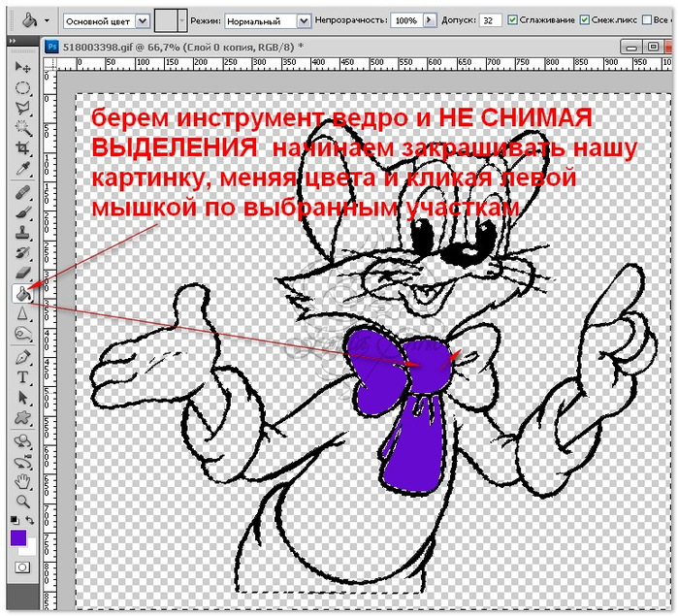The image size is (678, 616).
Task: Minimize the document window
Action: coord(630,47)
